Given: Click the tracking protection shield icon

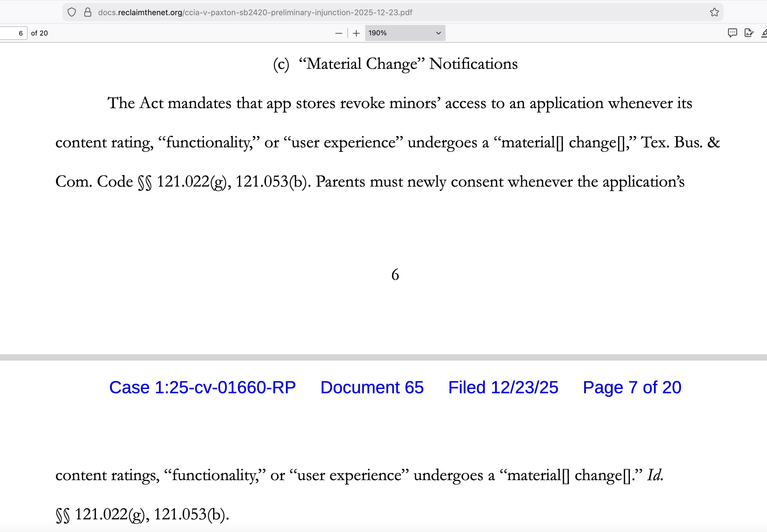Looking at the screenshot, I should point(72,12).
